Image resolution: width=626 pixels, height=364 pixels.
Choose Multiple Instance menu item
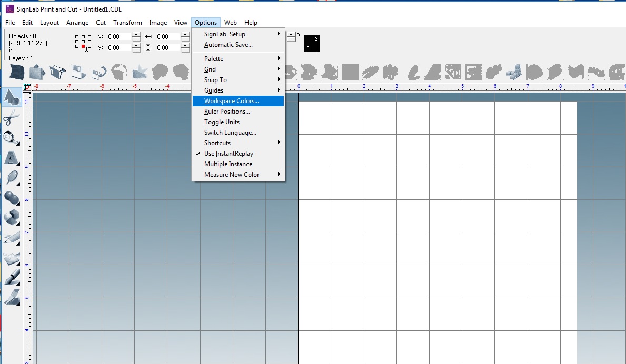tap(239, 164)
